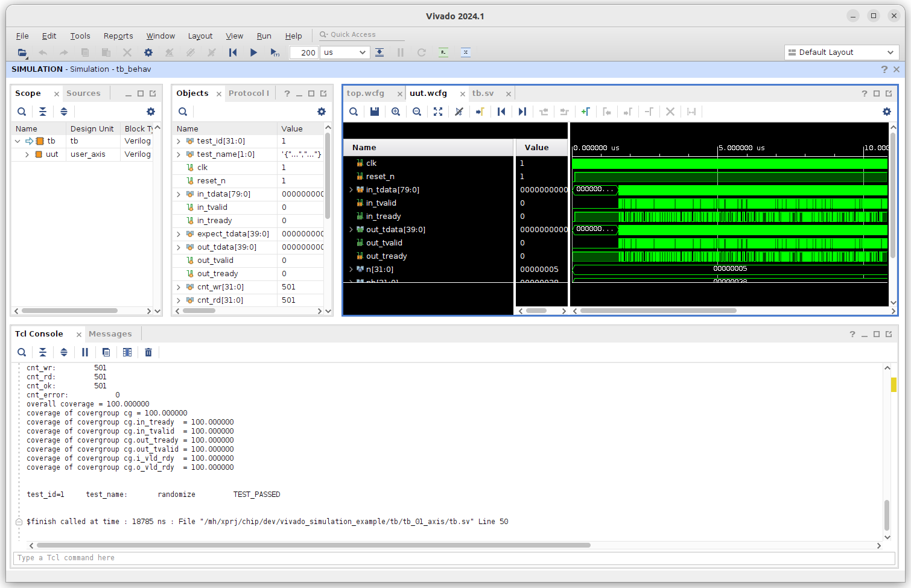Expand out_tdata[39:0] waveform signal
The image size is (911, 588).
tap(351, 230)
